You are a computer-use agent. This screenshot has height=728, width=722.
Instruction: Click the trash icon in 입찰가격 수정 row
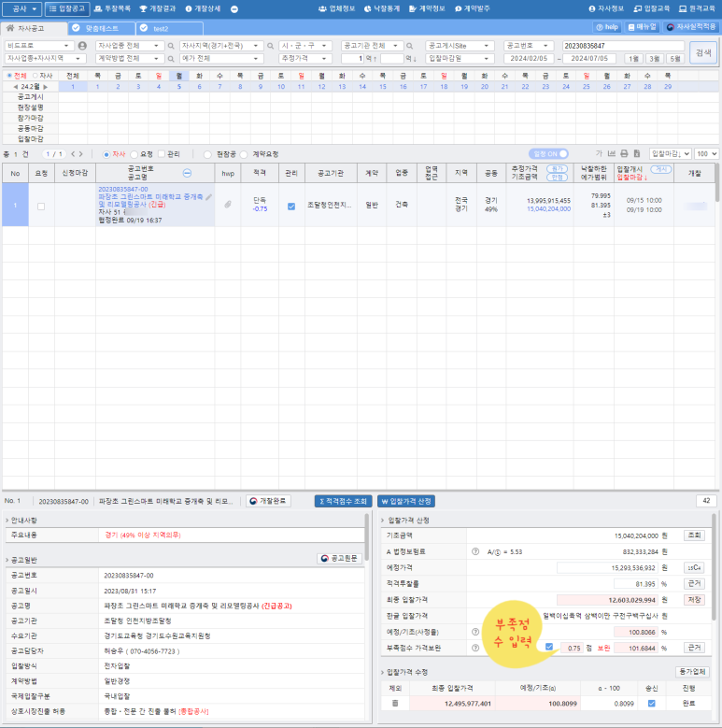[x=395, y=704]
